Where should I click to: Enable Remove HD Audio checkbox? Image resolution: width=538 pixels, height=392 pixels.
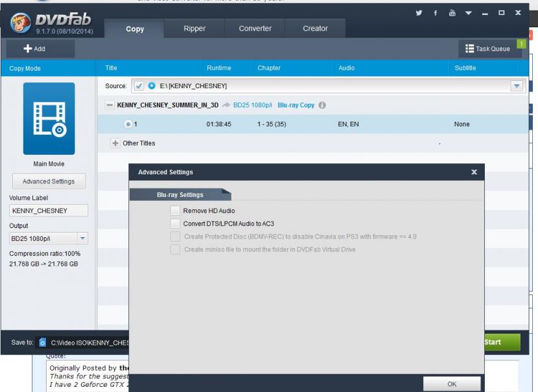tap(175, 211)
